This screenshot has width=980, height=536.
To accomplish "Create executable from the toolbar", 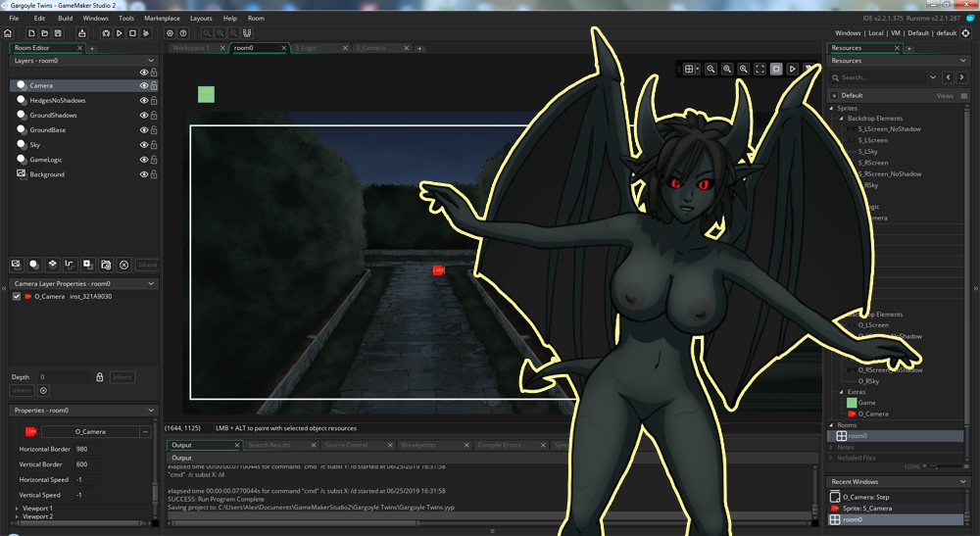I will (x=82, y=33).
